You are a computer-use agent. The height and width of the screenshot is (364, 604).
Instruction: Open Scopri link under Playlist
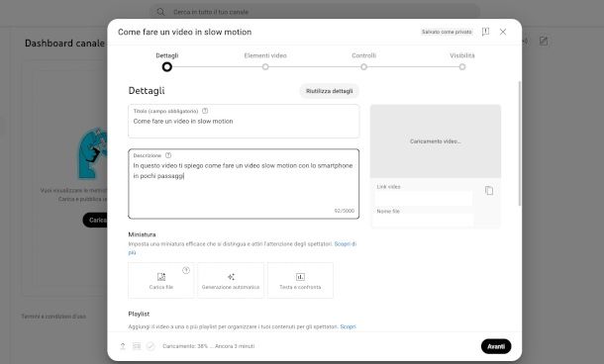click(348, 326)
